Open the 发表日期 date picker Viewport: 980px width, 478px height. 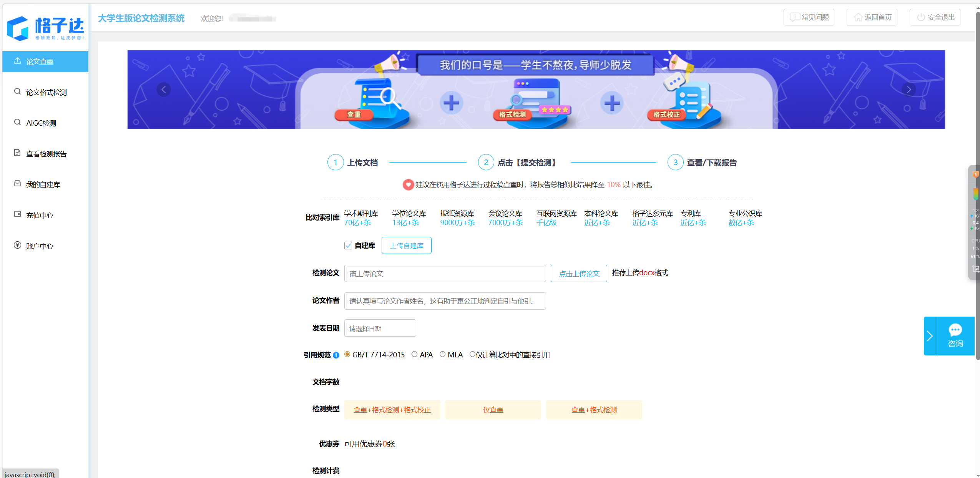[x=380, y=328]
